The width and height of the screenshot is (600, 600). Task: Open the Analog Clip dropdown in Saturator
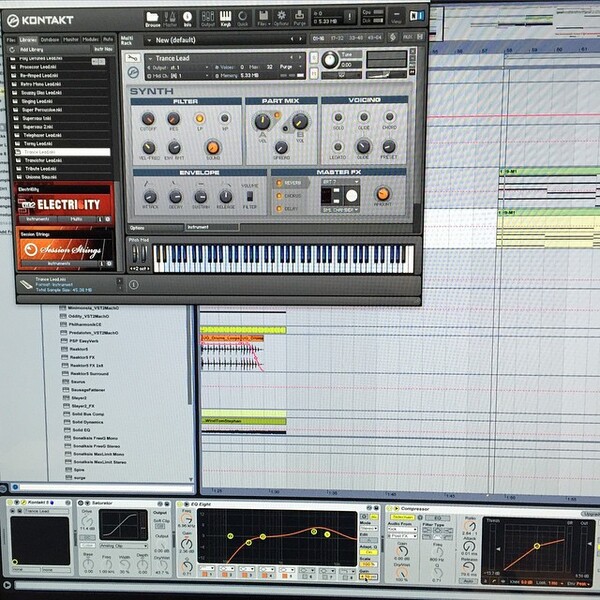point(124,546)
